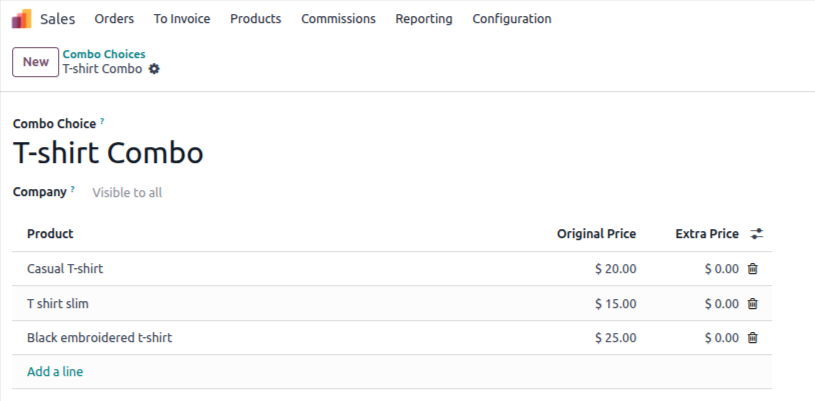Open the Orders menu
Viewport: 815px width, 401px height.
(114, 19)
